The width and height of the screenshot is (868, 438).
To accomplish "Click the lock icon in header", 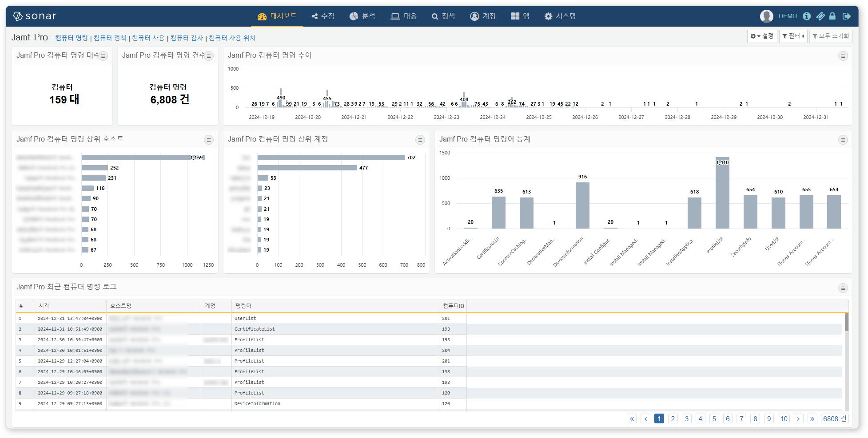I will pos(832,16).
